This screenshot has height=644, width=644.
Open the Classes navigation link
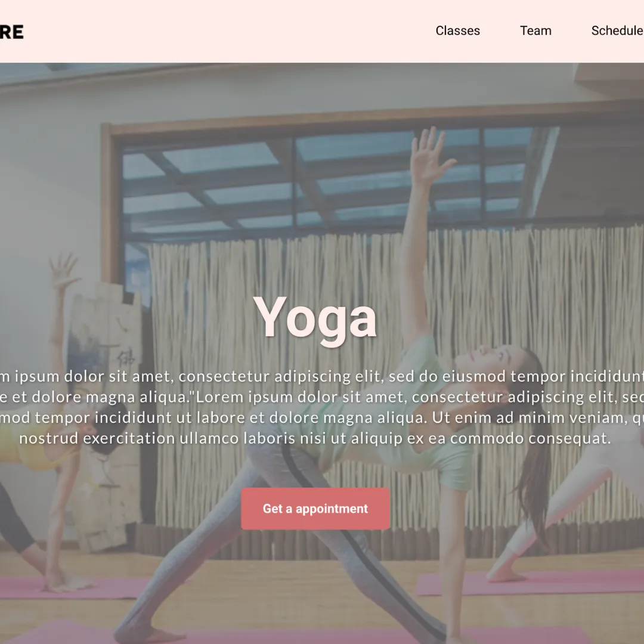point(457,31)
